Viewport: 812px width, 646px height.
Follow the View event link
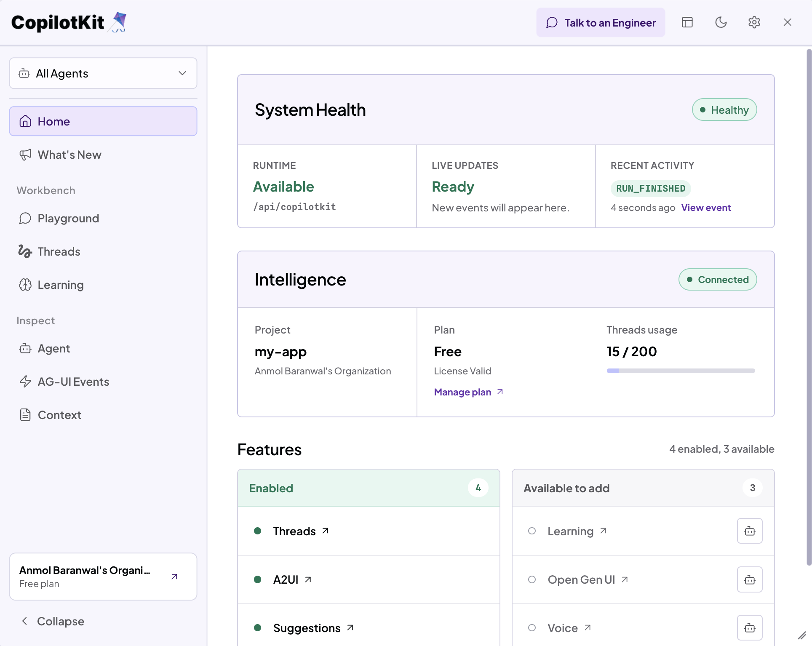pyautogui.click(x=706, y=208)
